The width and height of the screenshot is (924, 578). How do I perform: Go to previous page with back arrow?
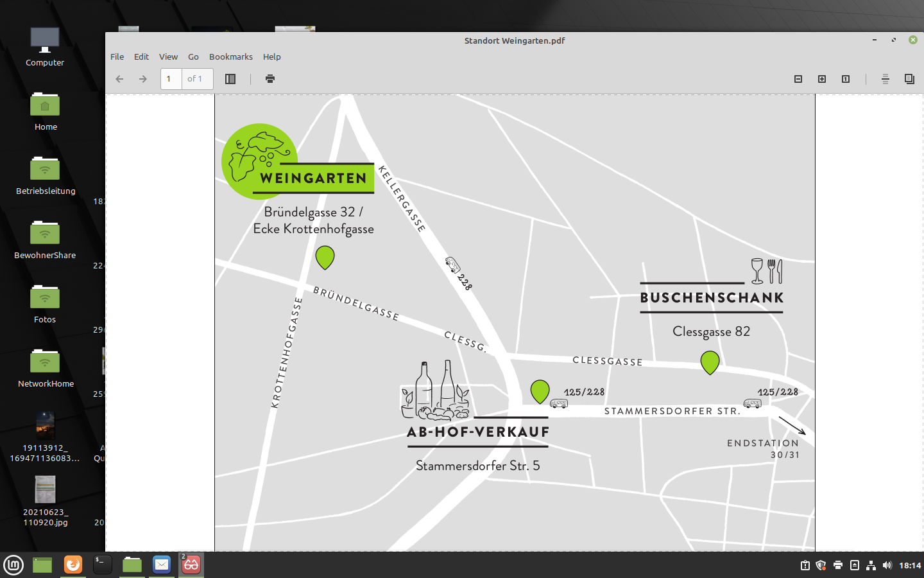119,79
